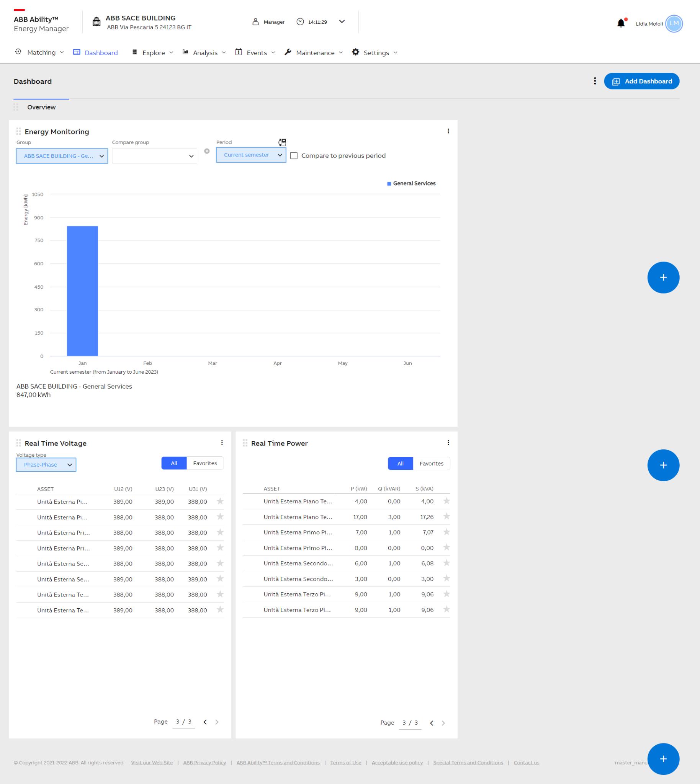
Task: Click the Energy Monitoring drag handle
Action: [x=18, y=132]
